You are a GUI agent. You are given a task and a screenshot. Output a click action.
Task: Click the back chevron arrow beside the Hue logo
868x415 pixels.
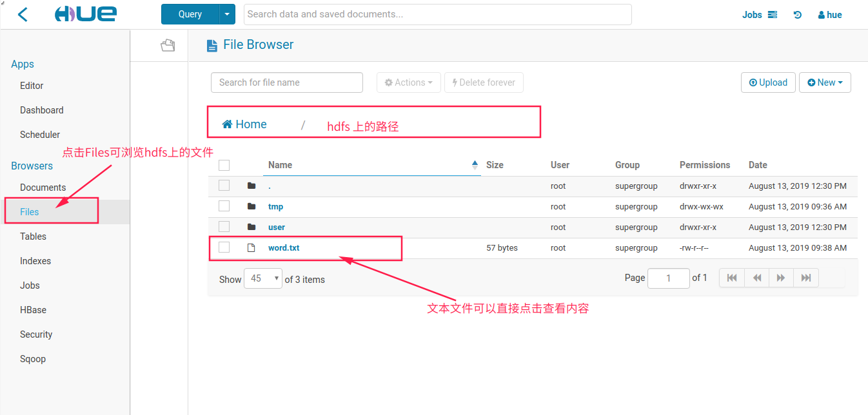click(x=23, y=14)
